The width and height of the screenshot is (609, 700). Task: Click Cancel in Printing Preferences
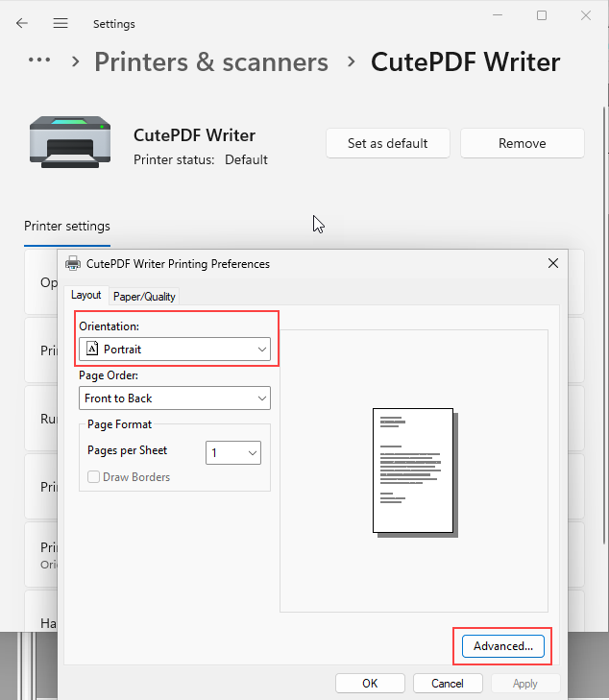[x=448, y=684]
